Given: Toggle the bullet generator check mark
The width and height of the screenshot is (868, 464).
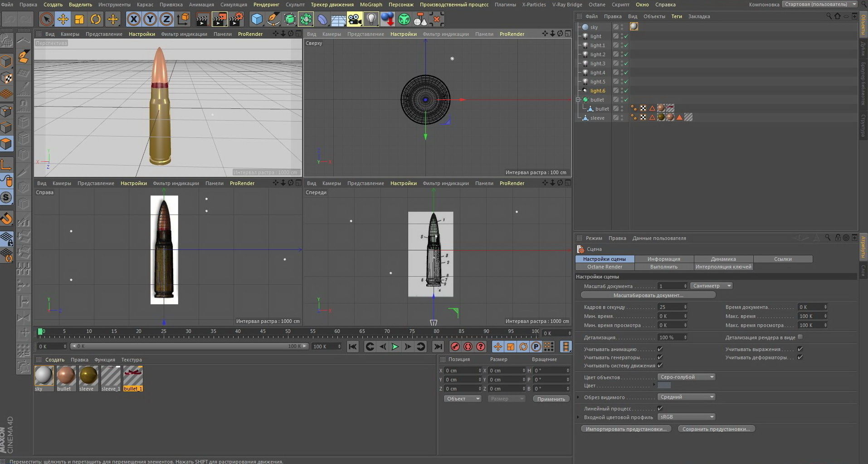Looking at the screenshot, I should click(626, 100).
